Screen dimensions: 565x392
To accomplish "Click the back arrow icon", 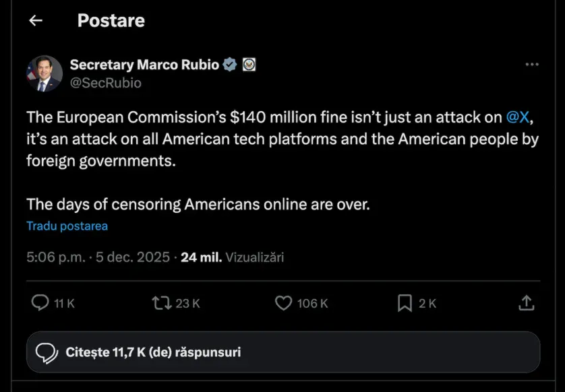I will tap(36, 21).
